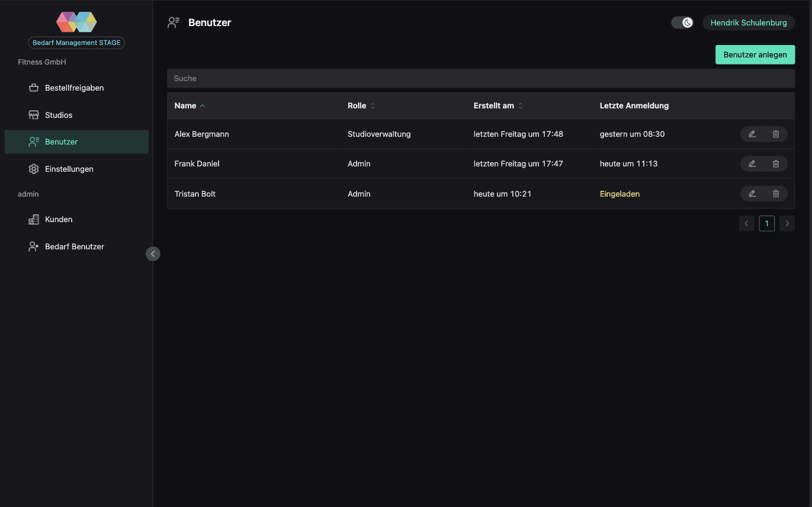Screen dimensions: 812x507
Task: Open Kunden under admin section
Action: tap(76, 219)
